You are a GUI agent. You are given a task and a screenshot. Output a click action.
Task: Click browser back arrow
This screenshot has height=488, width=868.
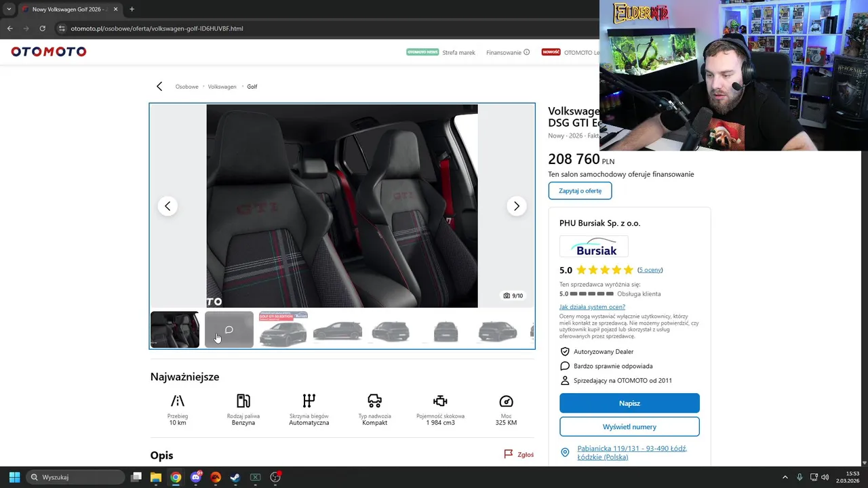pos(9,28)
